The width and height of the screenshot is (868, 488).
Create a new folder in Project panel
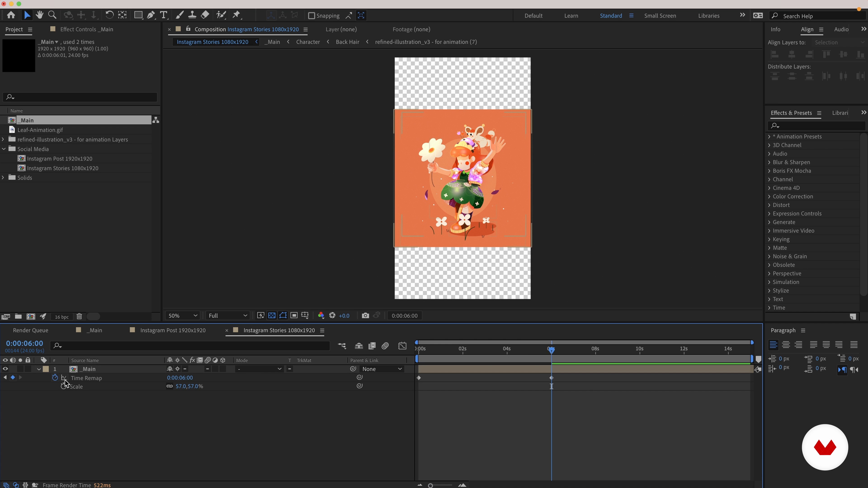[18, 317]
